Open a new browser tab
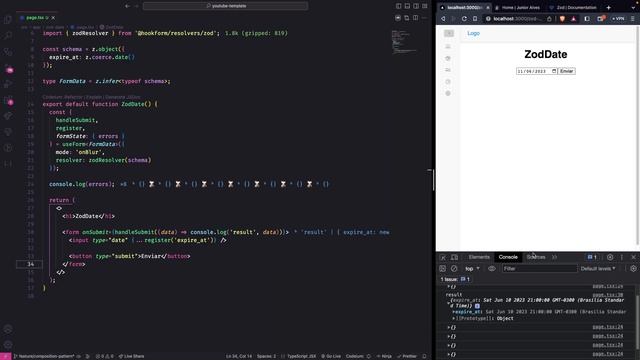Image resolution: width=640 pixels, height=360 pixels. pos(609,8)
